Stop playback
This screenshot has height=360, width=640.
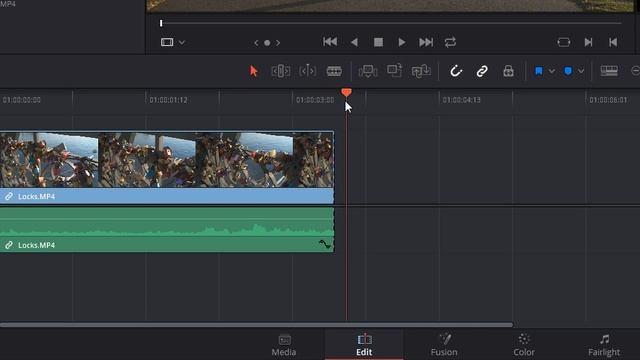tap(378, 42)
